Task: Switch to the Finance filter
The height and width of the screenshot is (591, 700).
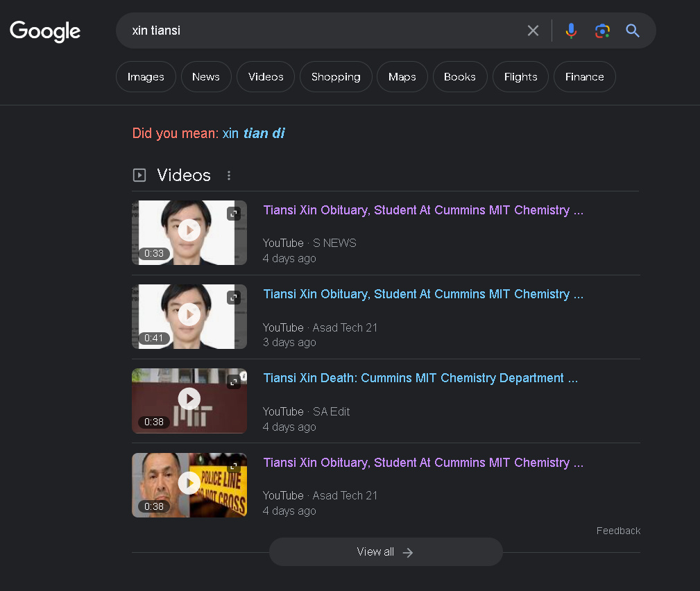Action: click(x=584, y=77)
